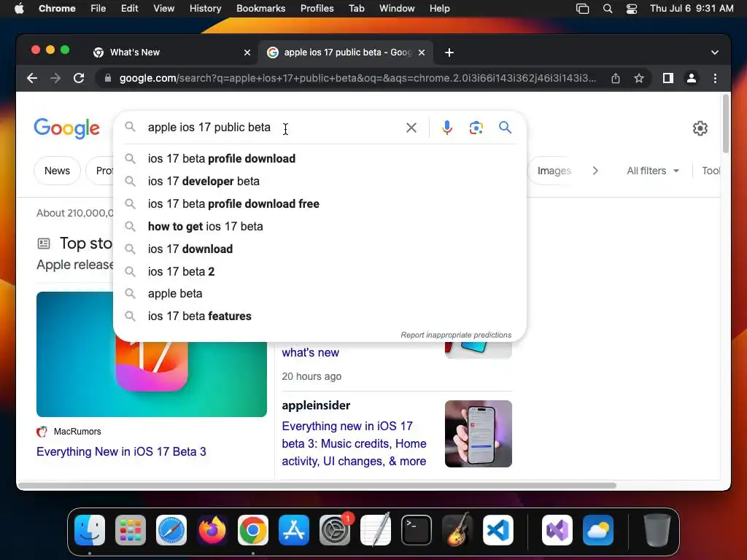Share this page via share icon
747x560 pixels.
(x=616, y=78)
